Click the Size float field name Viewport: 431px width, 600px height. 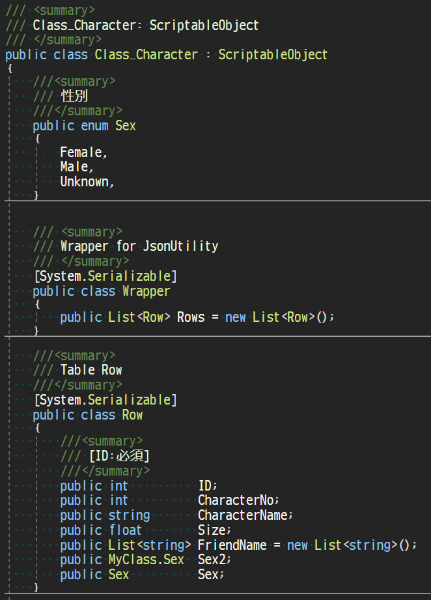pos(212,530)
